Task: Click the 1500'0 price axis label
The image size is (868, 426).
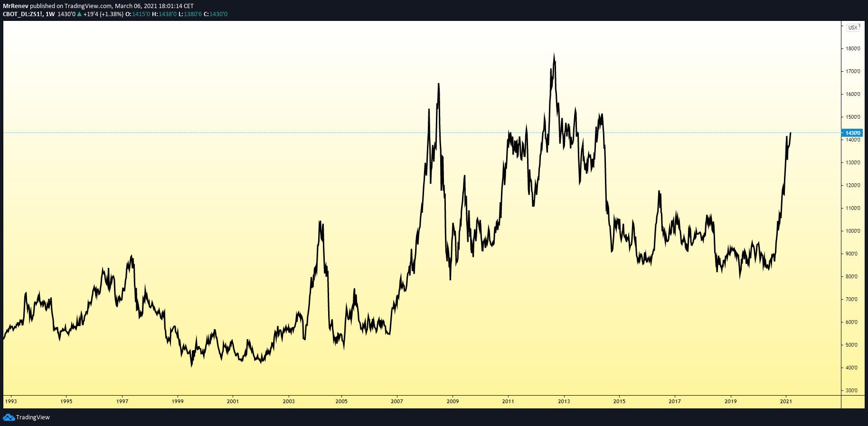Action: coord(853,117)
